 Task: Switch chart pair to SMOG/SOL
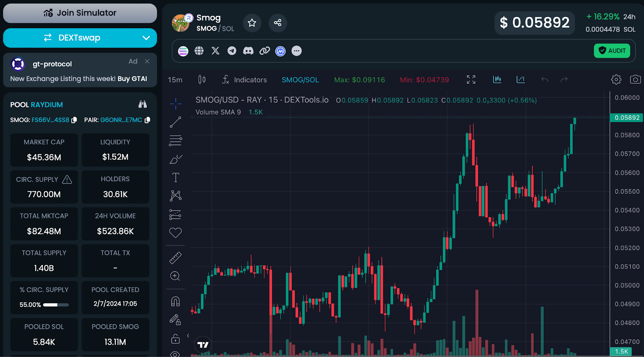coord(300,80)
